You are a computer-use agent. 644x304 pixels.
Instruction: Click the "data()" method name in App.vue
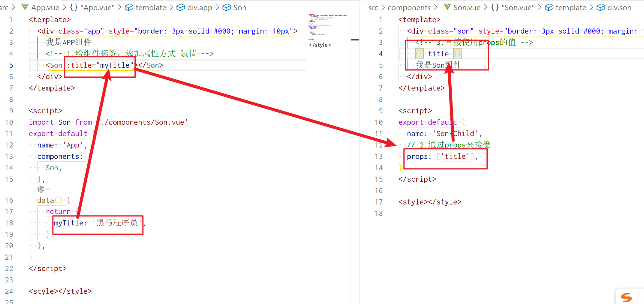[50, 200]
